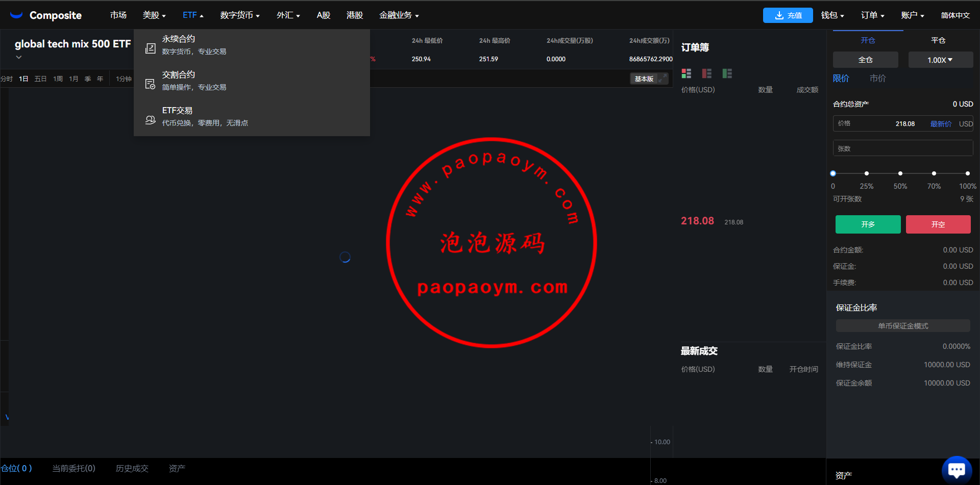Select the 1日 chart interval
The image size is (980, 485).
(x=23, y=79)
